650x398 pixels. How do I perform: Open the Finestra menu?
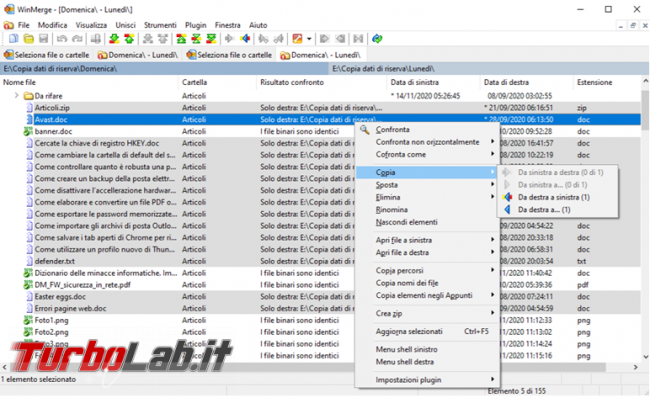click(x=228, y=25)
